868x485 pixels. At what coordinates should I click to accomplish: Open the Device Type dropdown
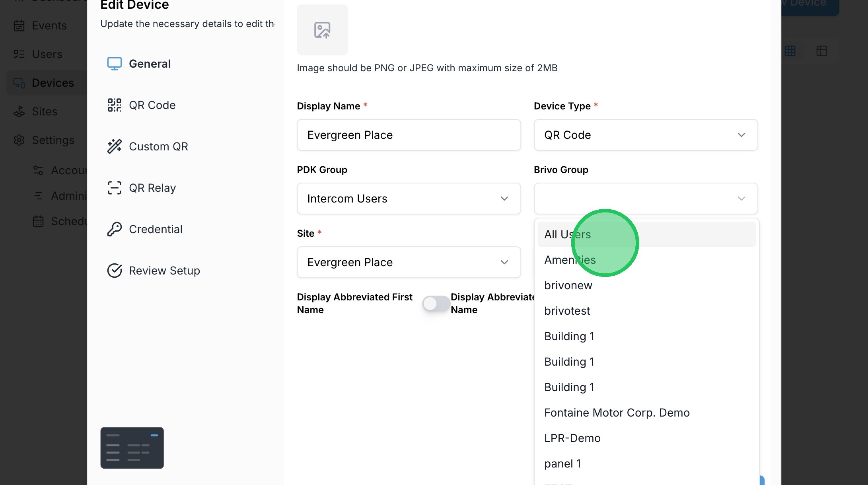(645, 135)
